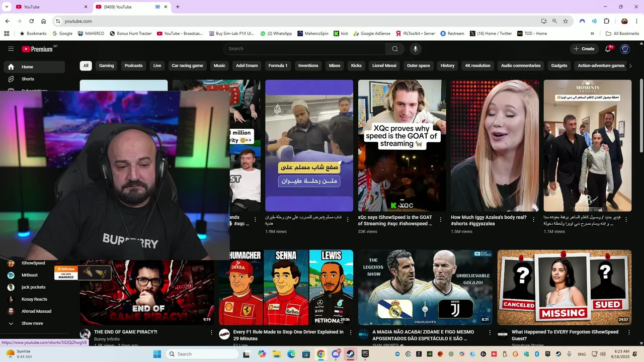Open Restream bookmark
644x362 pixels.
click(x=452, y=34)
